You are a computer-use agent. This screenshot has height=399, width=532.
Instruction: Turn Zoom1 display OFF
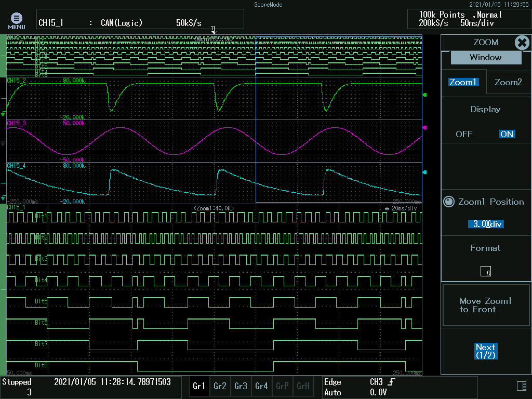pos(464,134)
